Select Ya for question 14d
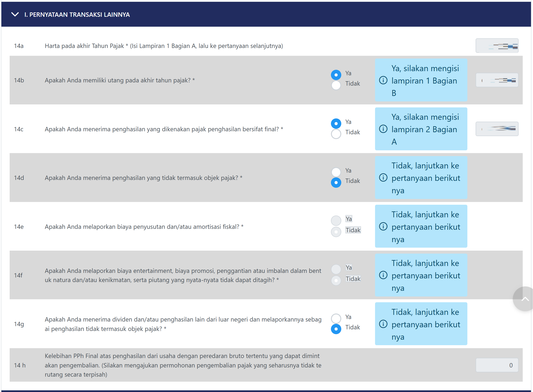This screenshot has height=392, width=533. (x=336, y=172)
